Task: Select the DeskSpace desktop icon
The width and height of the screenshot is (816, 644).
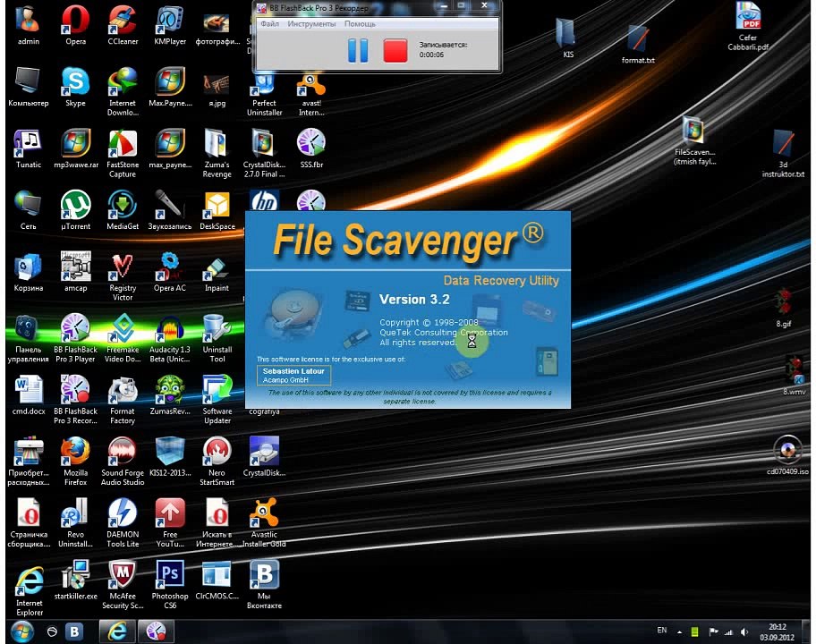Action: click(217, 209)
